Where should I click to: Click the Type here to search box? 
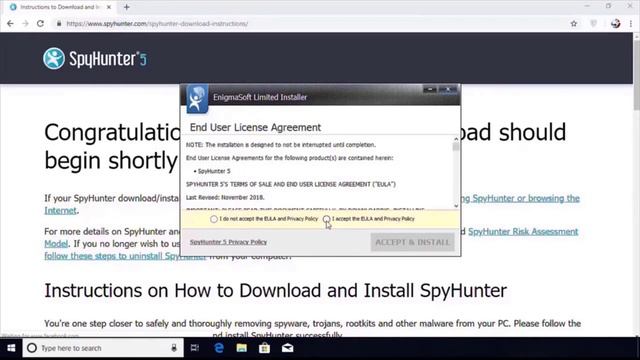[103, 348]
